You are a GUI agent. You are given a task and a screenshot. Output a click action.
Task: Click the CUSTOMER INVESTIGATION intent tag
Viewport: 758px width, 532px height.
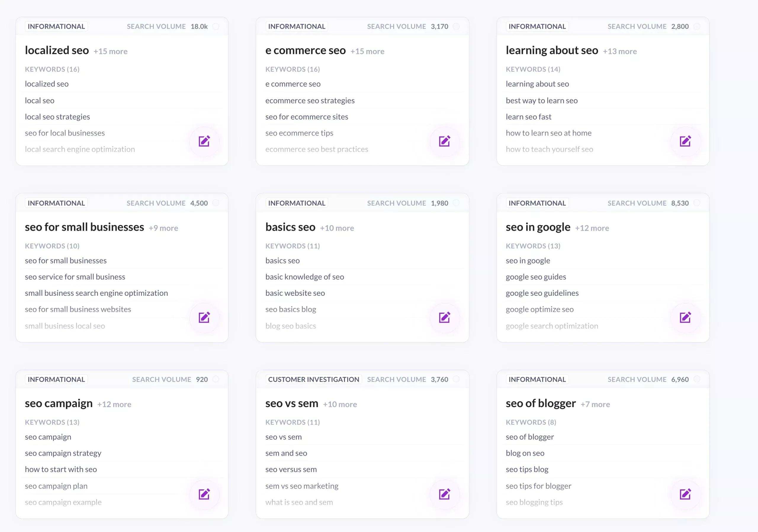tap(314, 379)
